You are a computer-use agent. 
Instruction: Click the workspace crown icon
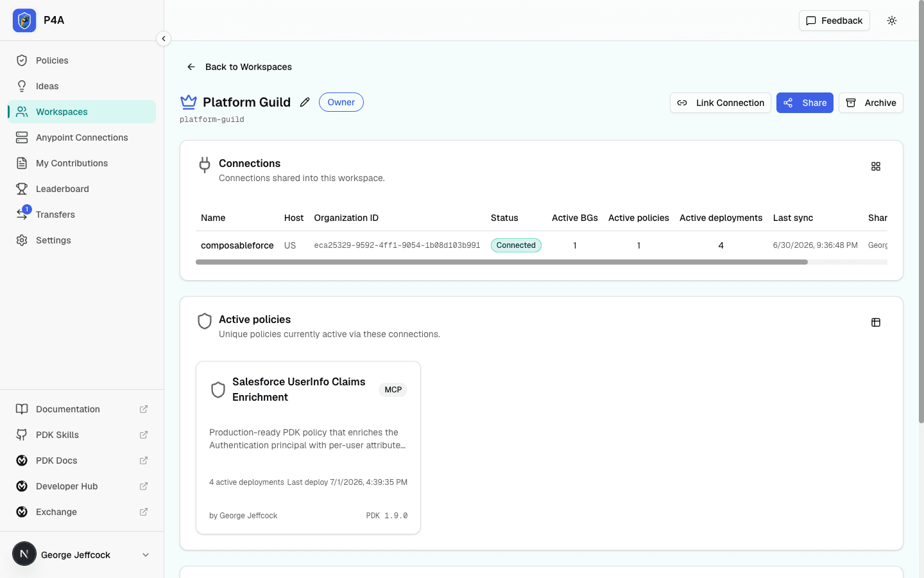click(189, 102)
